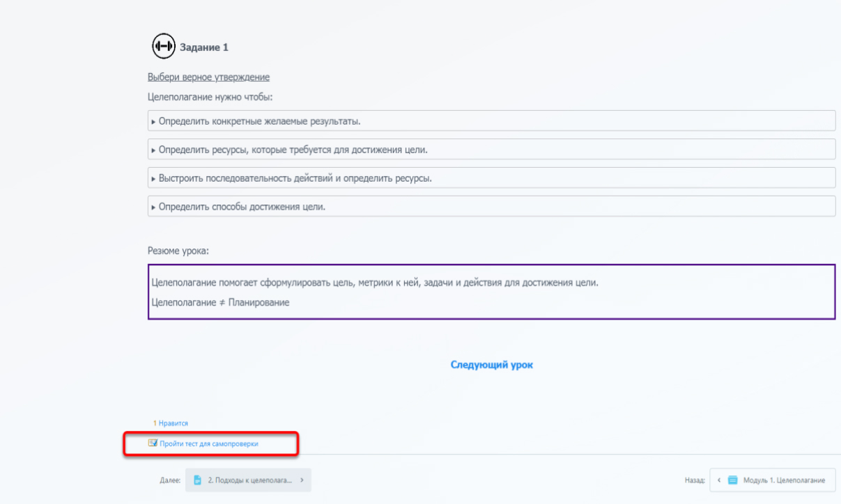Click the pencil test icon before Пройти тест
Viewport: 841px width, 504px height.
(153, 443)
